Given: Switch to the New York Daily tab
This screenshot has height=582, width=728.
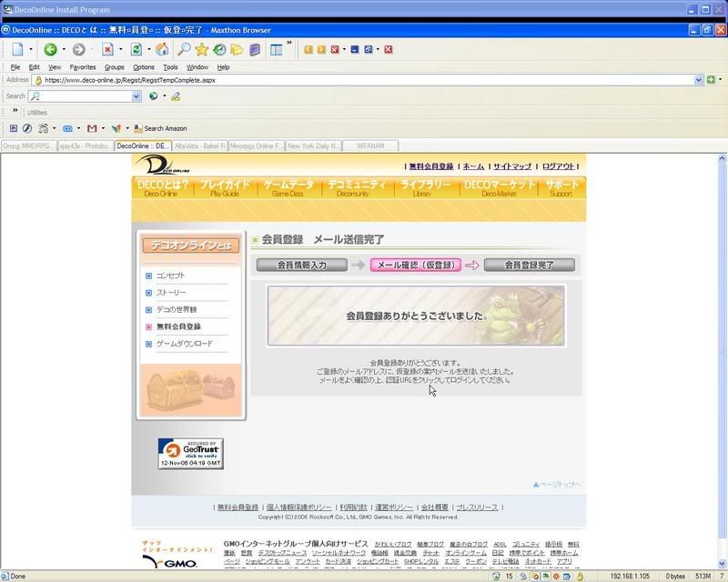Looking at the screenshot, I should click(314, 145).
